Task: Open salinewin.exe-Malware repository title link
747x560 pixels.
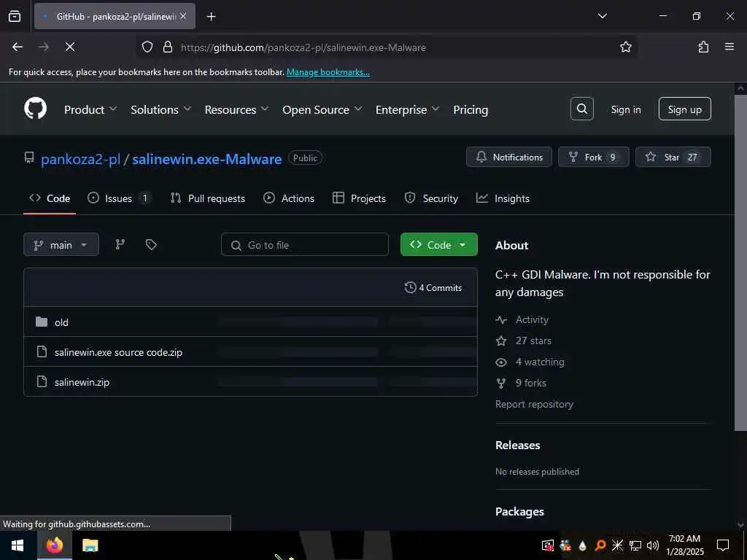Action: click(206, 159)
